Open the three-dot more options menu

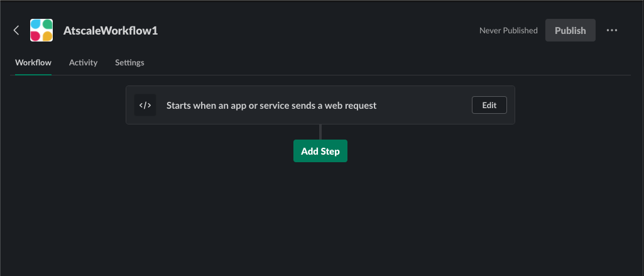point(612,30)
